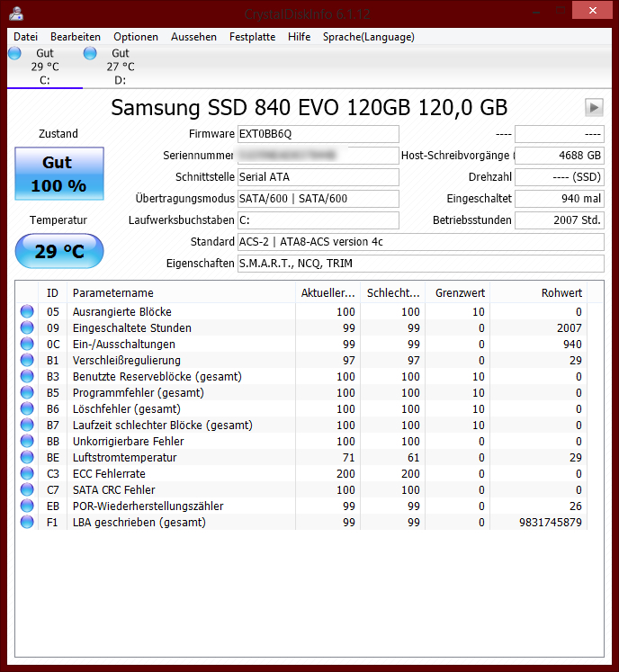Open the Festplatte menu

(253, 37)
